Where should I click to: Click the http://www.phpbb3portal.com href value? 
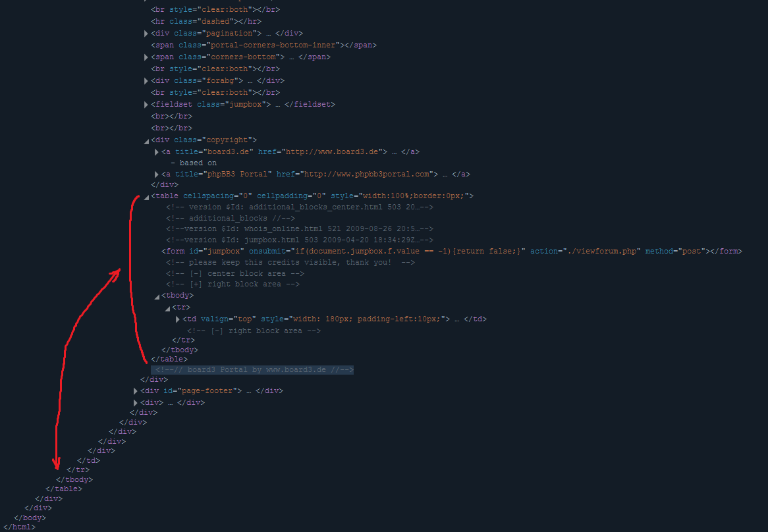click(x=370, y=174)
